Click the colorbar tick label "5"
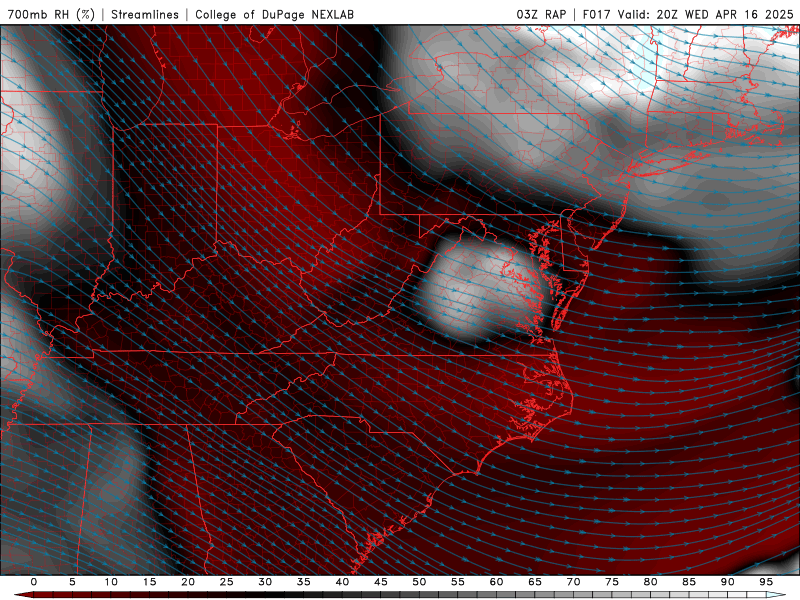Screen dimensions: 800x600 pyautogui.click(x=72, y=582)
